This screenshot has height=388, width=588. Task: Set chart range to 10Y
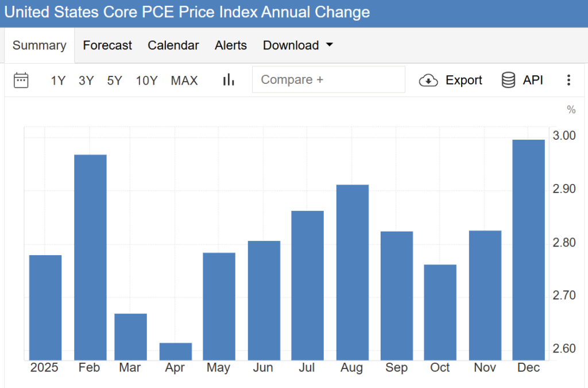click(x=146, y=80)
